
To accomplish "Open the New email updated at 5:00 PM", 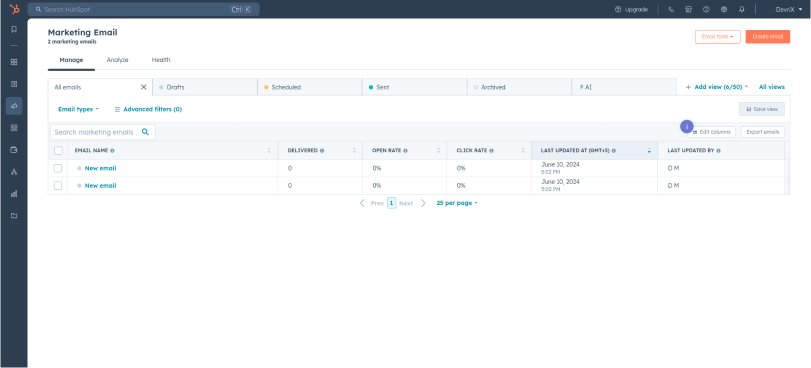I will pos(100,185).
